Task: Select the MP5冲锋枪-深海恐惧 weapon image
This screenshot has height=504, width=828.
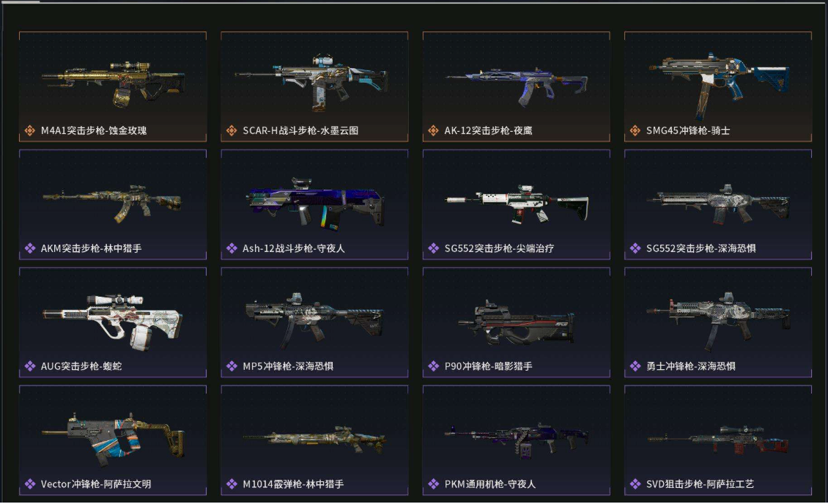Action: coord(314,318)
